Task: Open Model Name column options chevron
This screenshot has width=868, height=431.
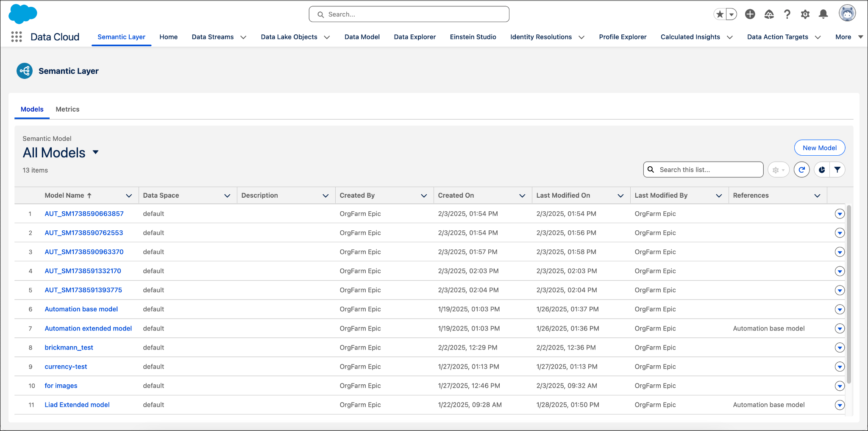Action: pyautogui.click(x=129, y=196)
